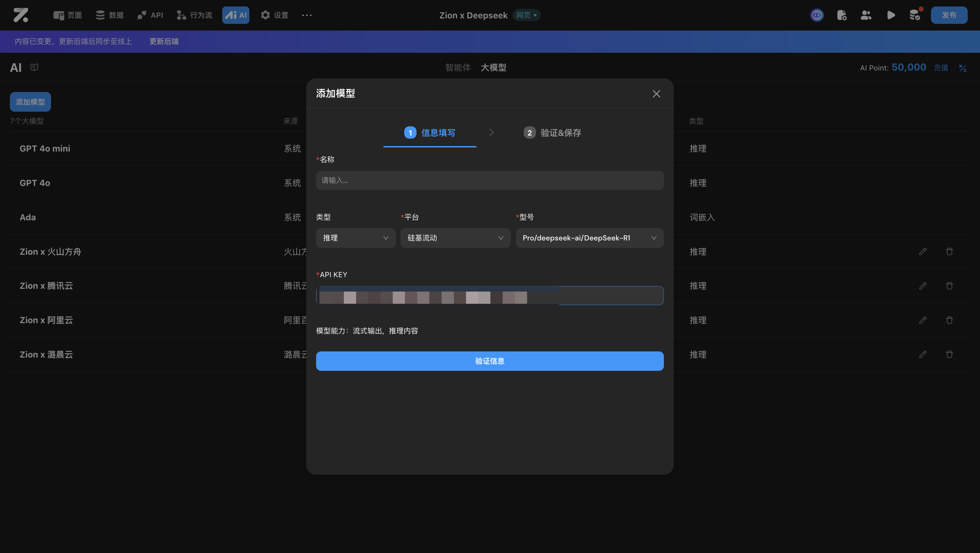Edit the Zion x 阿里云 model

[x=923, y=320]
